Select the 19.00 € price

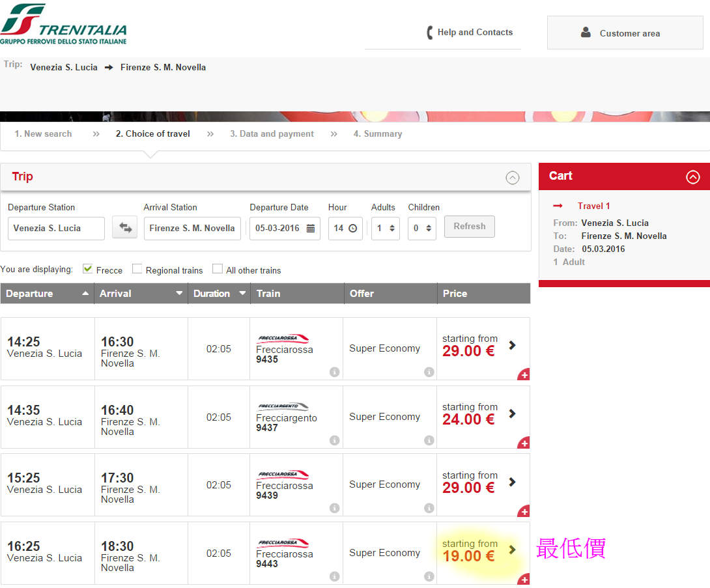click(468, 556)
